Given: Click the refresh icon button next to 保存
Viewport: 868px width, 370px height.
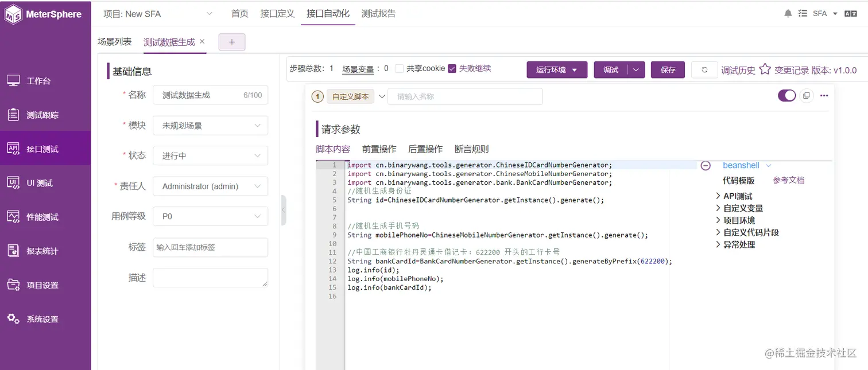Looking at the screenshot, I should [704, 70].
